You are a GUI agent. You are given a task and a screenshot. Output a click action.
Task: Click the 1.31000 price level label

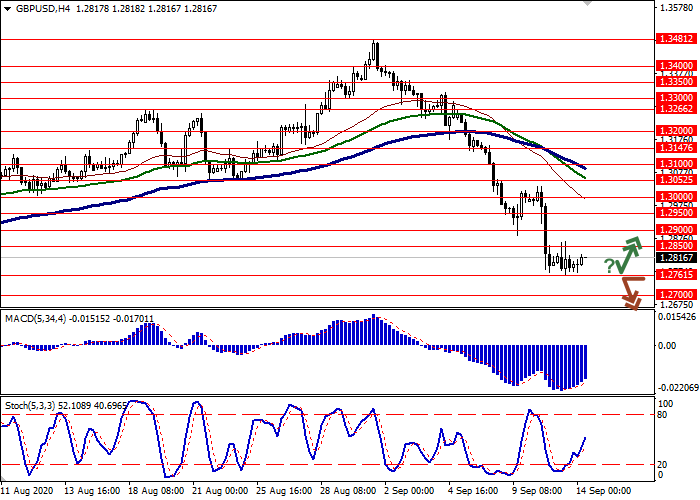pos(676,163)
